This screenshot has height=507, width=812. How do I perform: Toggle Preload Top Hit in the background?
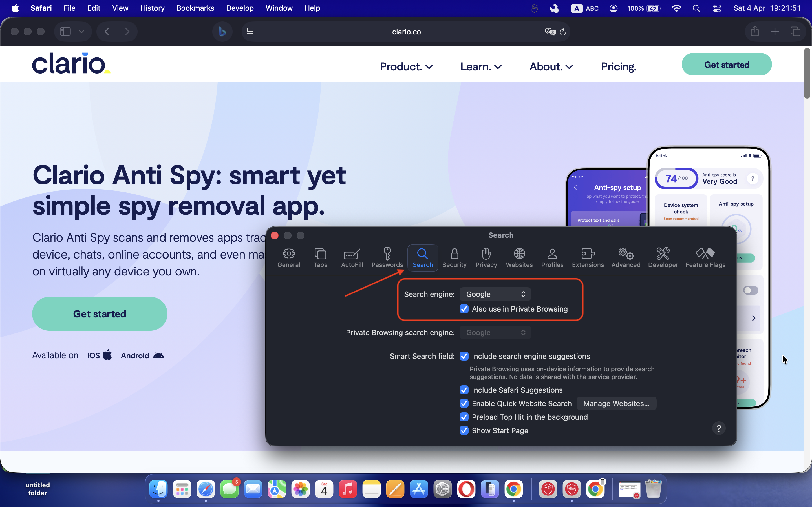click(464, 417)
